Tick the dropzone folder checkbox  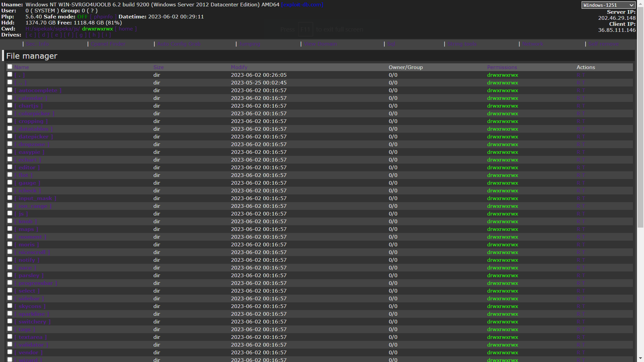point(10,144)
